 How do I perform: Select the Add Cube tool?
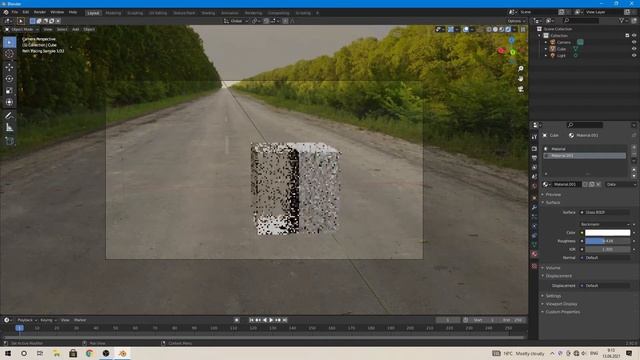tap(9, 141)
